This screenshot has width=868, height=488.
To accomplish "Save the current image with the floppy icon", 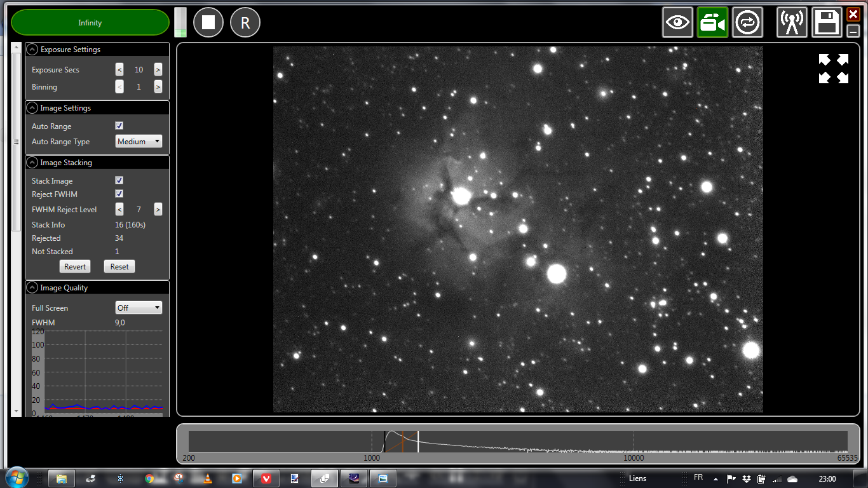I will coord(825,22).
